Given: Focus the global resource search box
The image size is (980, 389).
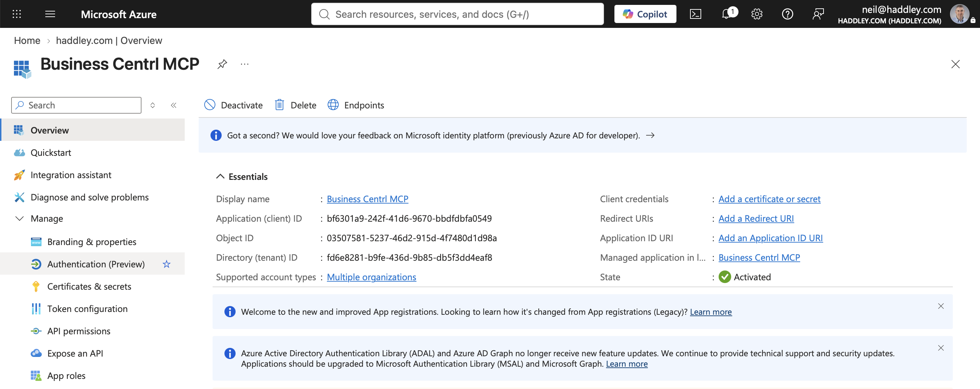Looking at the screenshot, I should [457, 14].
